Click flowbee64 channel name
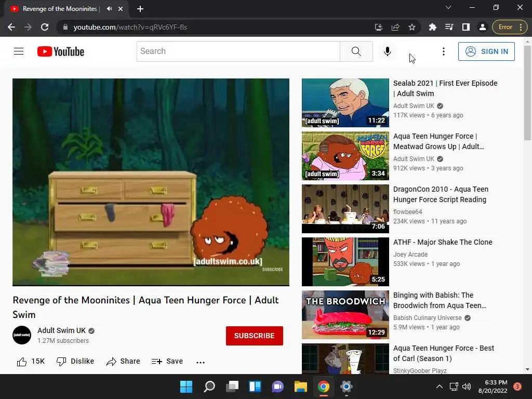 coord(407,212)
